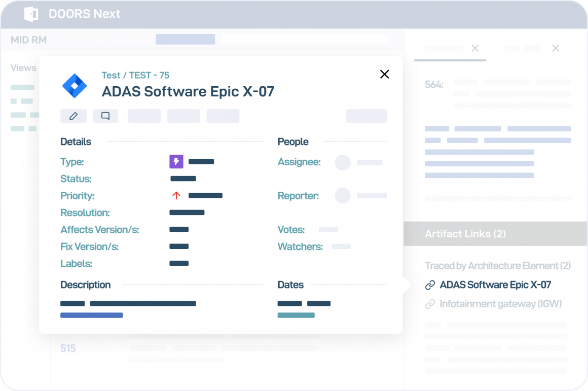The height and width of the screenshot is (391, 588).
Task: Click link icon beside Infotainment gateway
Action: coord(430,304)
